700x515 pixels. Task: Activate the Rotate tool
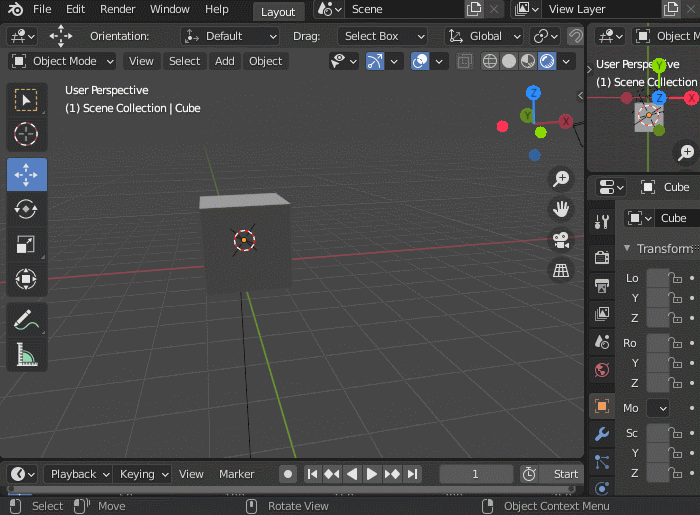pyautogui.click(x=26, y=209)
